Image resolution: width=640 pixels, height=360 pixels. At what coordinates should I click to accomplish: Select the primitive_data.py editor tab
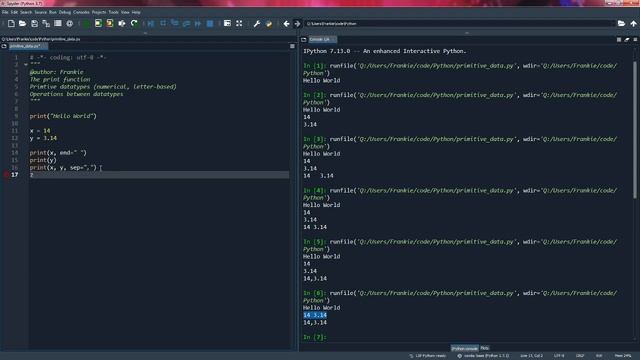pyautogui.click(x=28, y=46)
